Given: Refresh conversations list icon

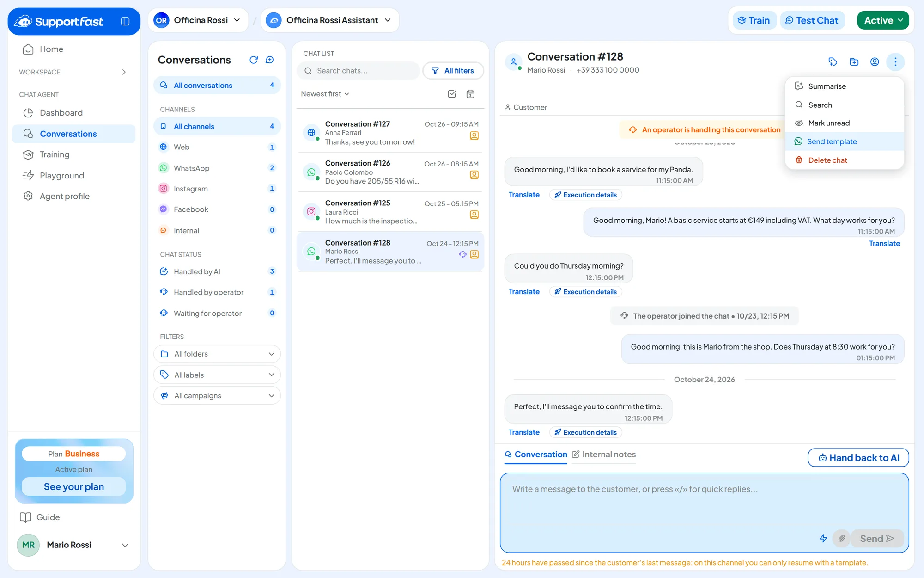Looking at the screenshot, I should [x=254, y=60].
